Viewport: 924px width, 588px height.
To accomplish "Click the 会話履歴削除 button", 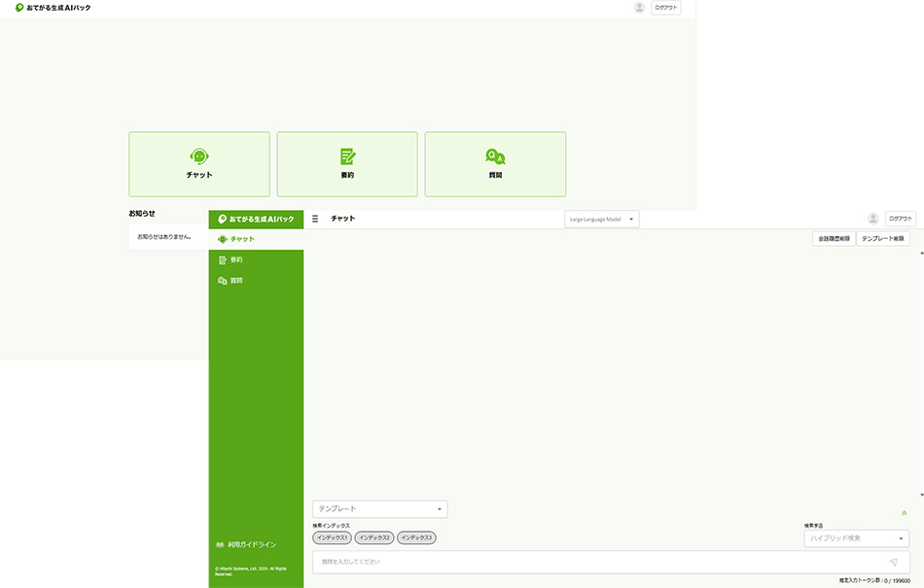I will click(x=834, y=238).
